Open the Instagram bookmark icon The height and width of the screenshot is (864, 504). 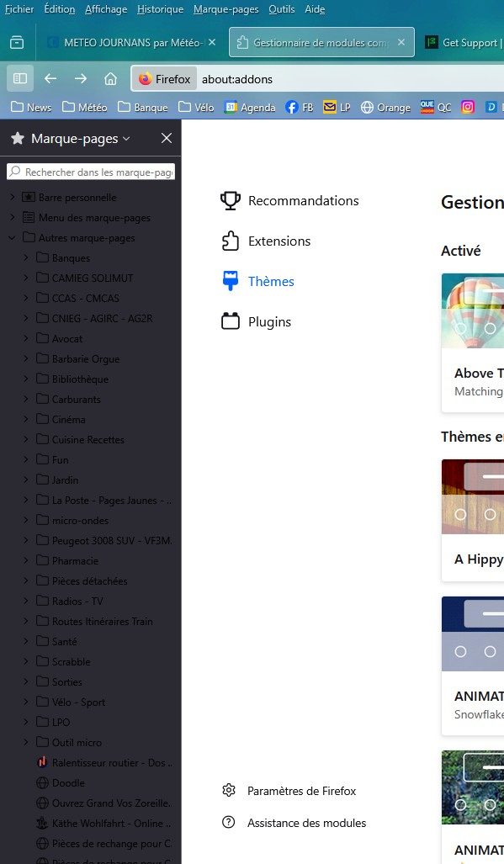coord(468,107)
